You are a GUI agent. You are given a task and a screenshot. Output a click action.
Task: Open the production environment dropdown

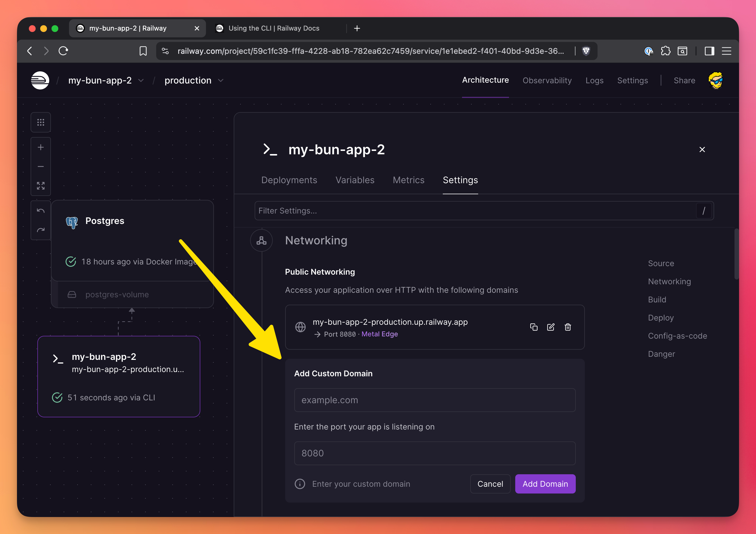coord(221,81)
